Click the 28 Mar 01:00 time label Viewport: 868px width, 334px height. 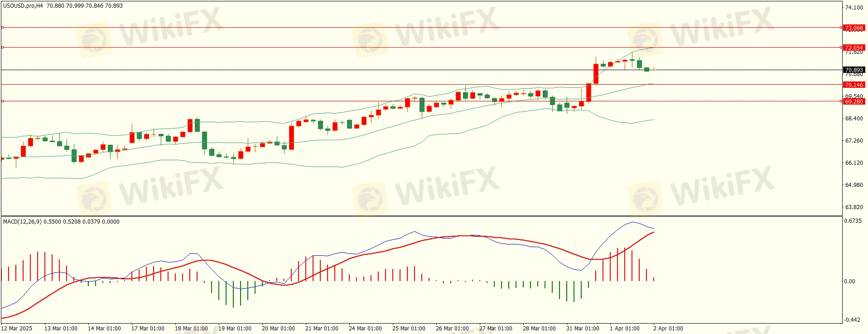click(539, 329)
